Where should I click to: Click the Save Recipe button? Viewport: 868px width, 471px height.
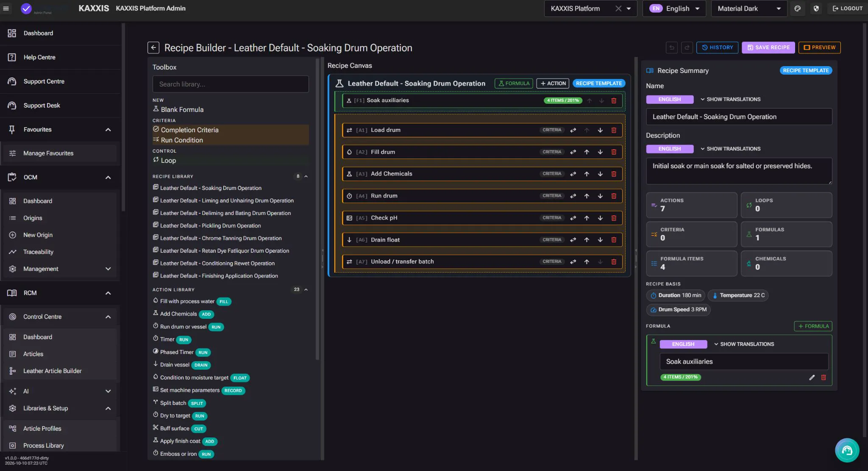click(768, 47)
